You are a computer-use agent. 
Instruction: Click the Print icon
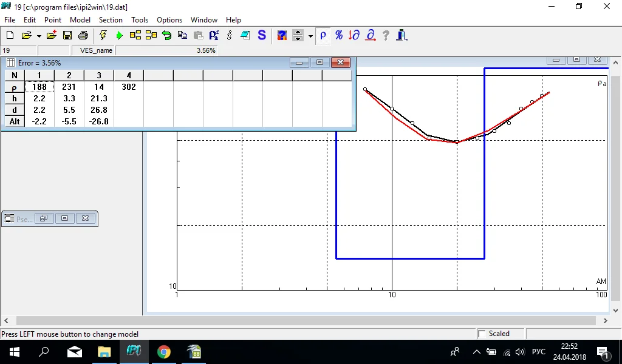[x=83, y=36]
